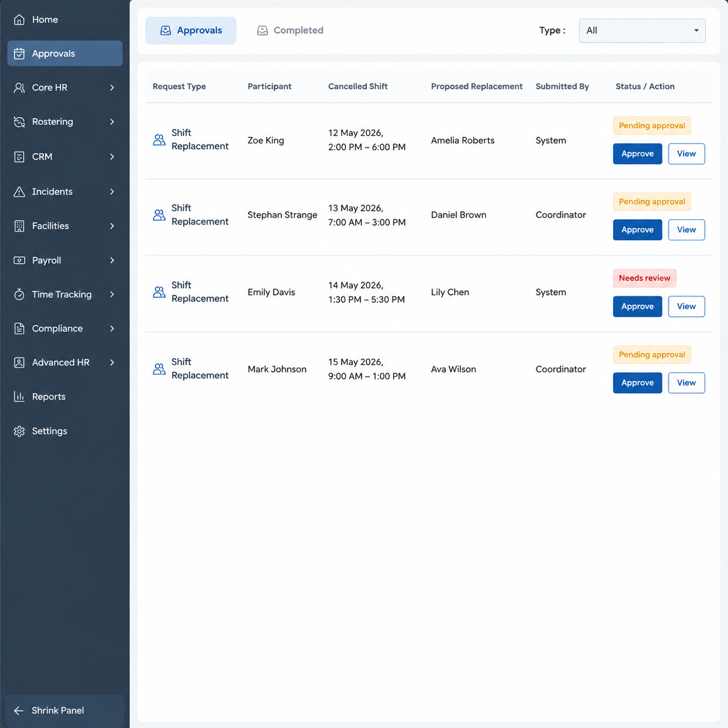
Task: Expand Incidents submenu chevron
Action: 112,192
